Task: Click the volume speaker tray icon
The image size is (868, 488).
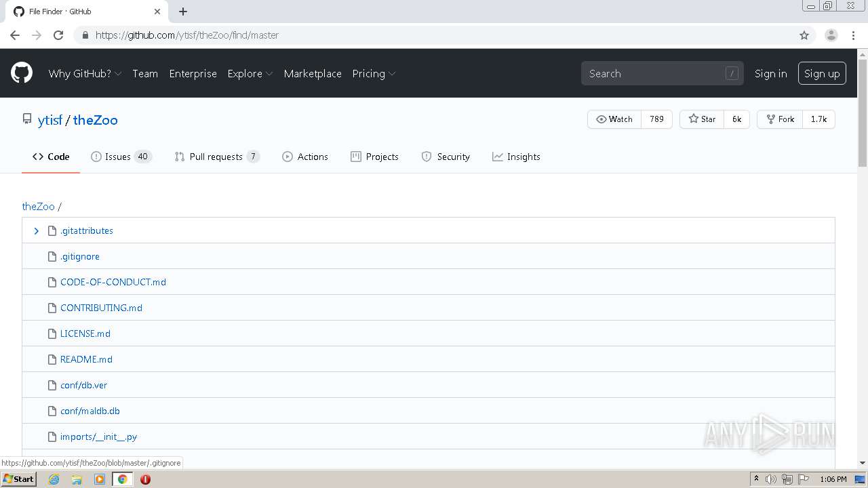Action: 771,479
